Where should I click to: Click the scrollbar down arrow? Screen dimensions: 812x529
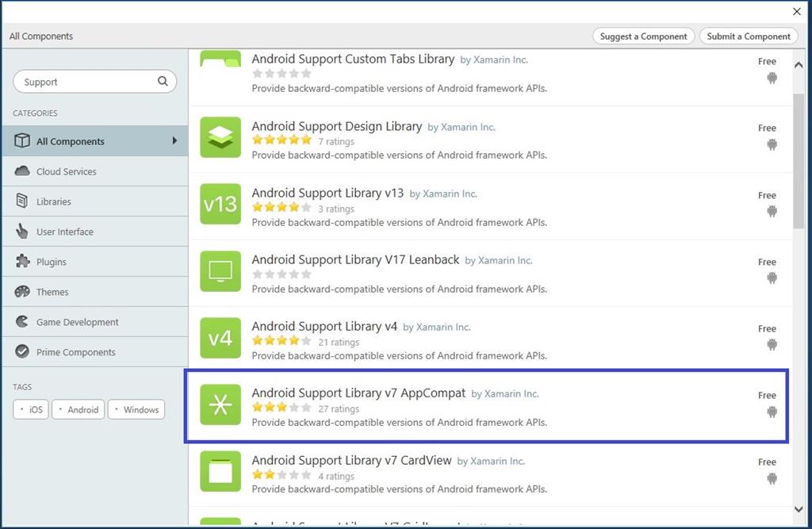pyautogui.click(x=799, y=509)
